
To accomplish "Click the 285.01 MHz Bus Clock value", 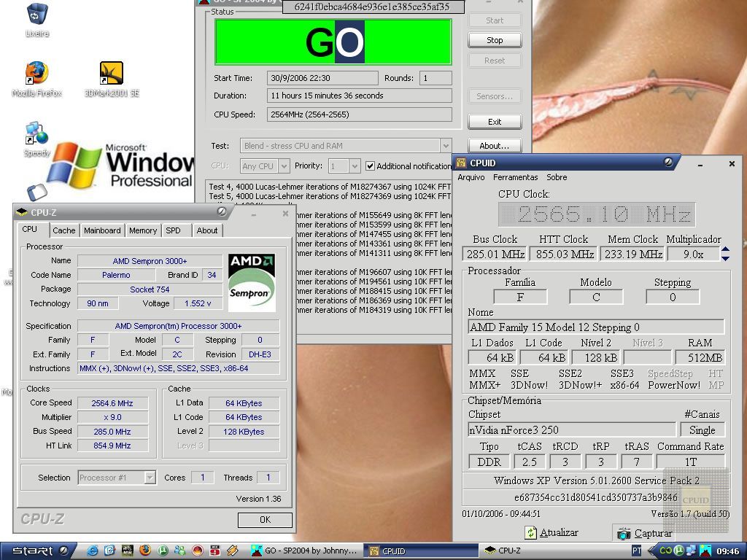I will click(x=495, y=254).
